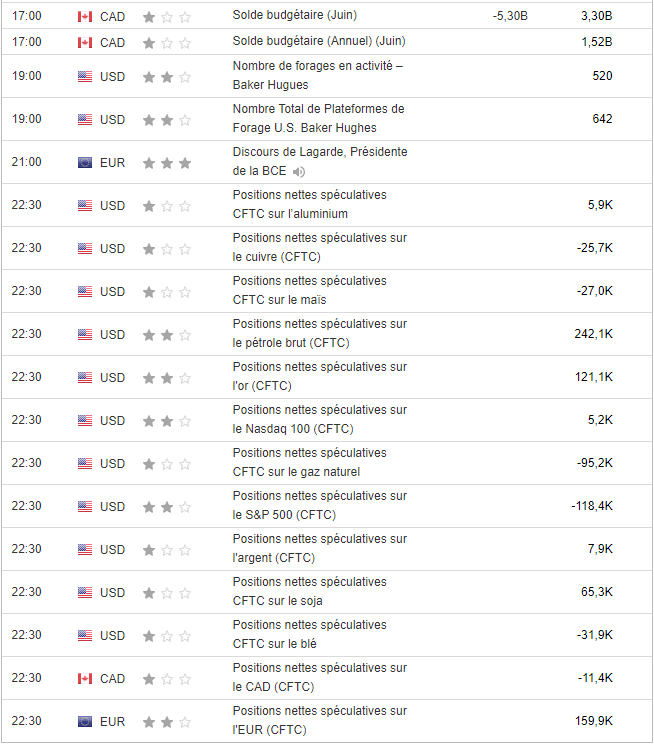Image resolution: width=654 pixels, height=744 pixels.
Task: Open Positions nettes spéculatives sur l'or (CFTC)
Action: 319,376
